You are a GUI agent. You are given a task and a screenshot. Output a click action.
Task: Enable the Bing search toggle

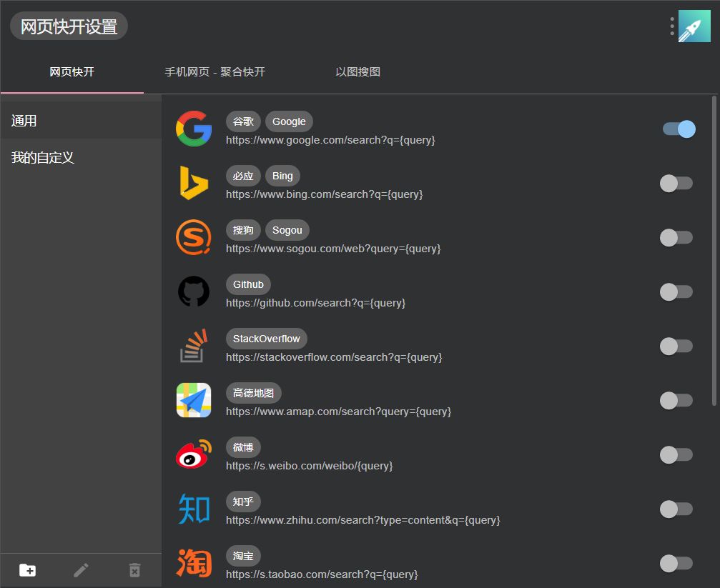676,183
